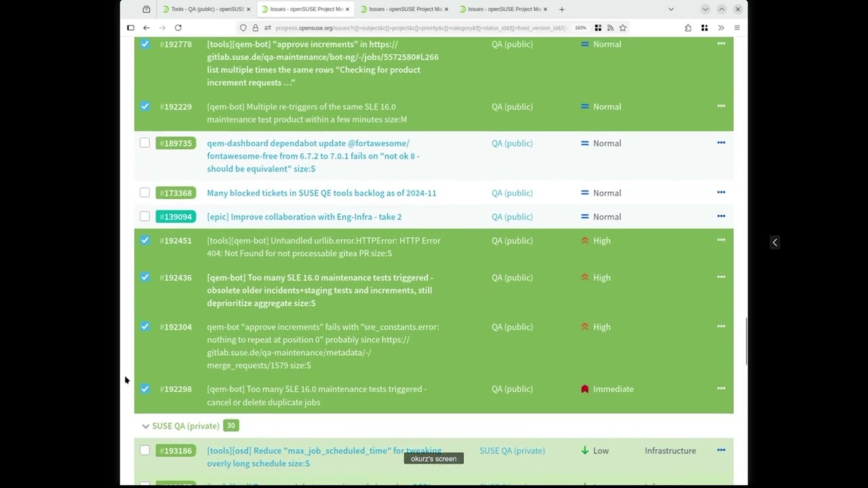The height and width of the screenshot is (488, 868).
Task: Switch to Tools - QA (public) tab
Action: pyautogui.click(x=207, y=9)
